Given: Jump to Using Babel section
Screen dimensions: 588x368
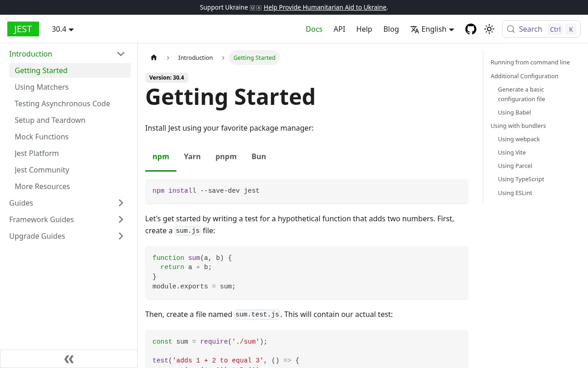Looking at the screenshot, I should 514,112.
